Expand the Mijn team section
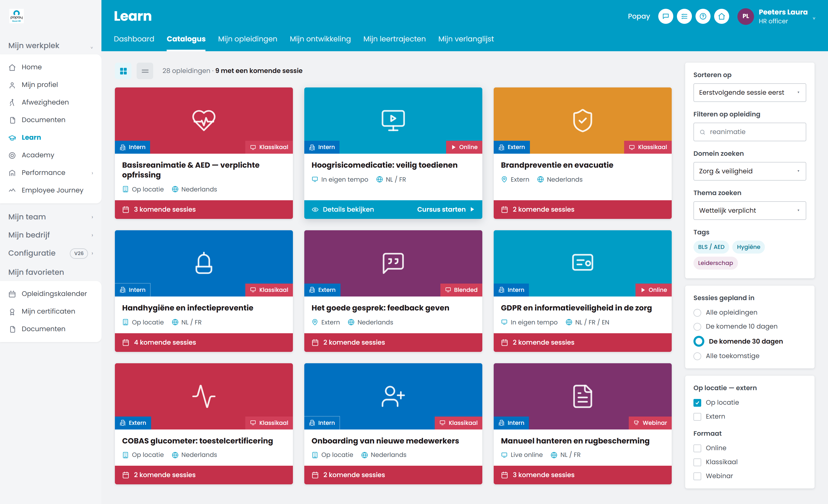Image resolution: width=828 pixels, height=504 pixels. pos(50,217)
